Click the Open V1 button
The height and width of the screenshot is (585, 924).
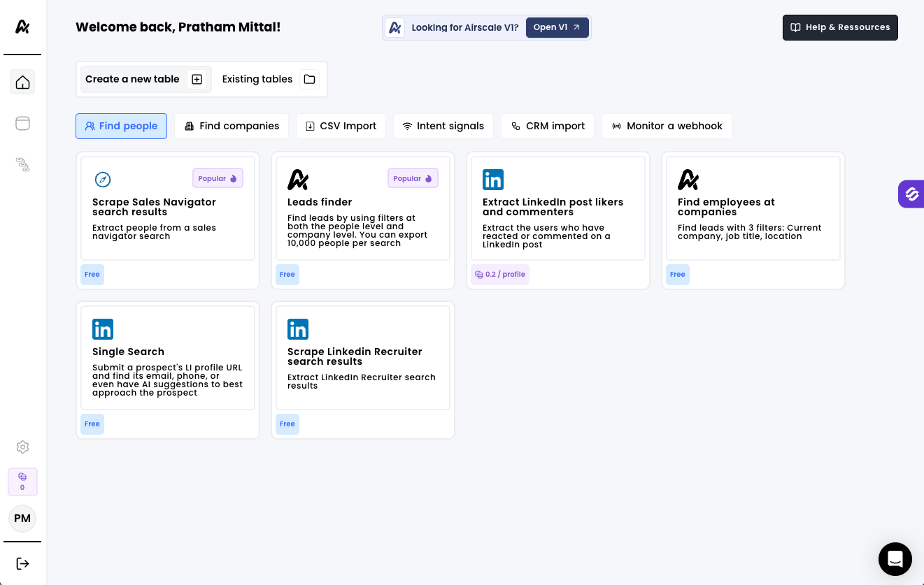pos(557,28)
